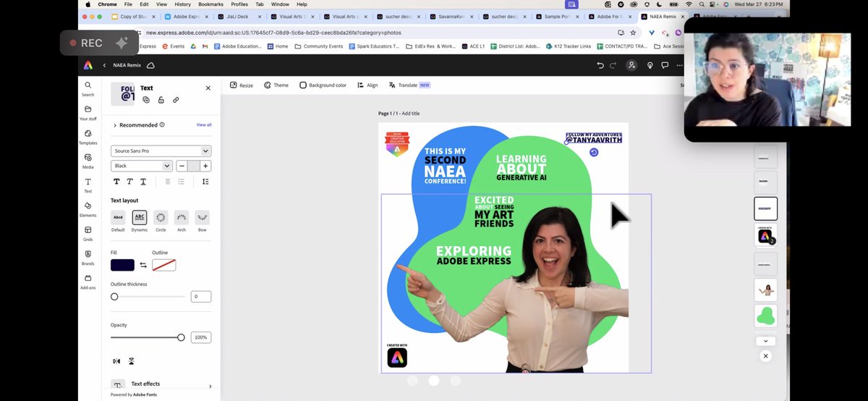The height and width of the screenshot is (401, 868).
Task: Open line spacing options
Action: click(x=205, y=182)
